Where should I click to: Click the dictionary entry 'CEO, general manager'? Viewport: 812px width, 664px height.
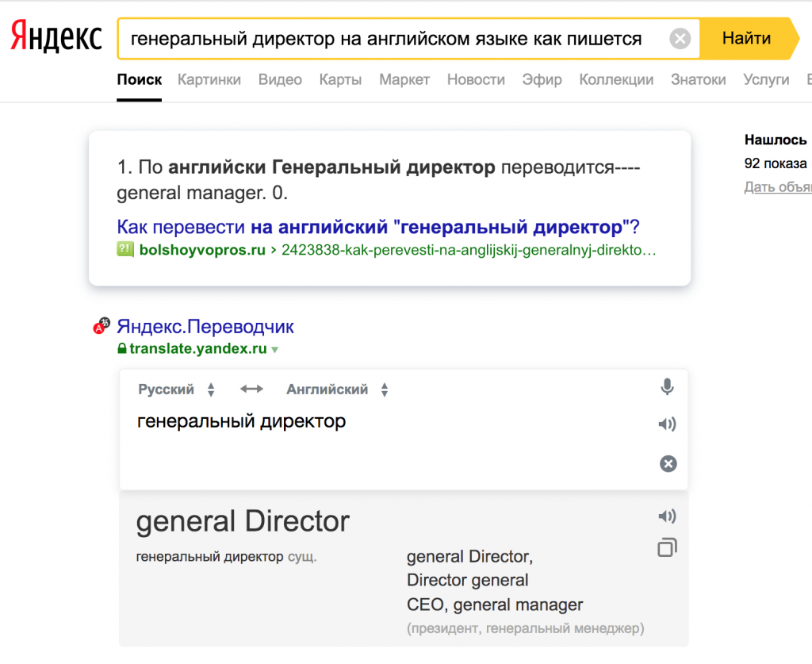coord(495,605)
